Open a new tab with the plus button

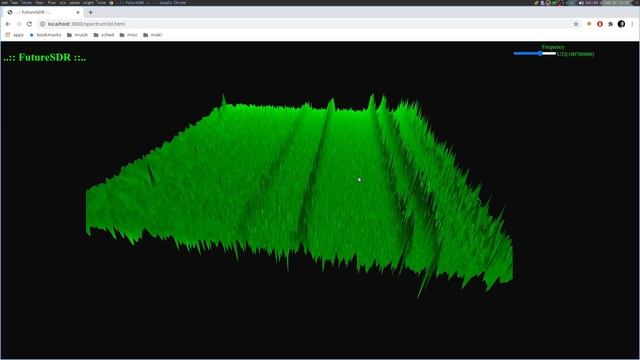click(x=91, y=12)
